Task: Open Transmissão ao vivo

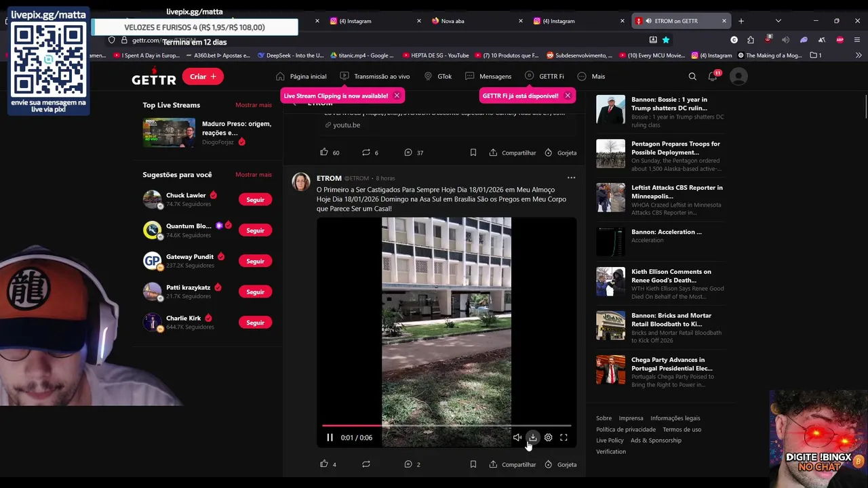Action: point(374,77)
